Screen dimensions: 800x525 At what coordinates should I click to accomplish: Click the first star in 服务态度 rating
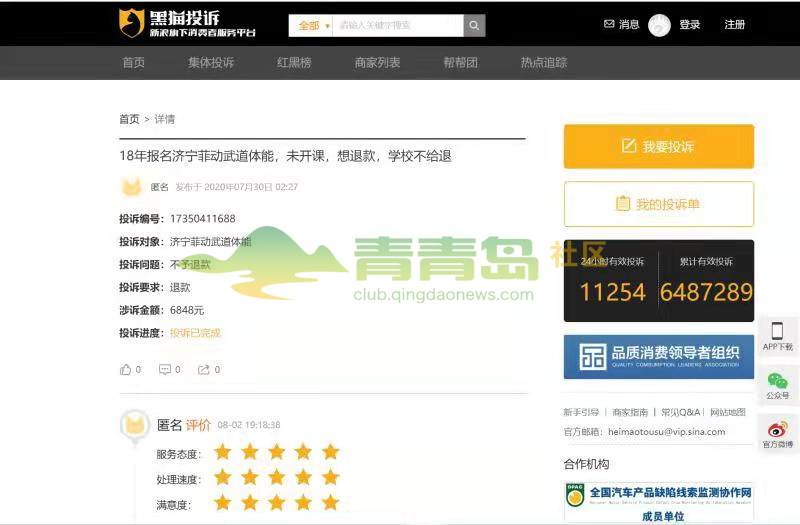click(x=223, y=452)
